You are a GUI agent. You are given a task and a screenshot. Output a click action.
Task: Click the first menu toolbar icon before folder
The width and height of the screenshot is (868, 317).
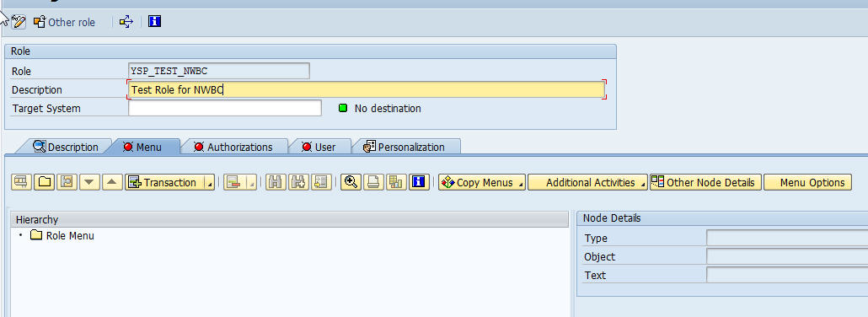point(21,182)
